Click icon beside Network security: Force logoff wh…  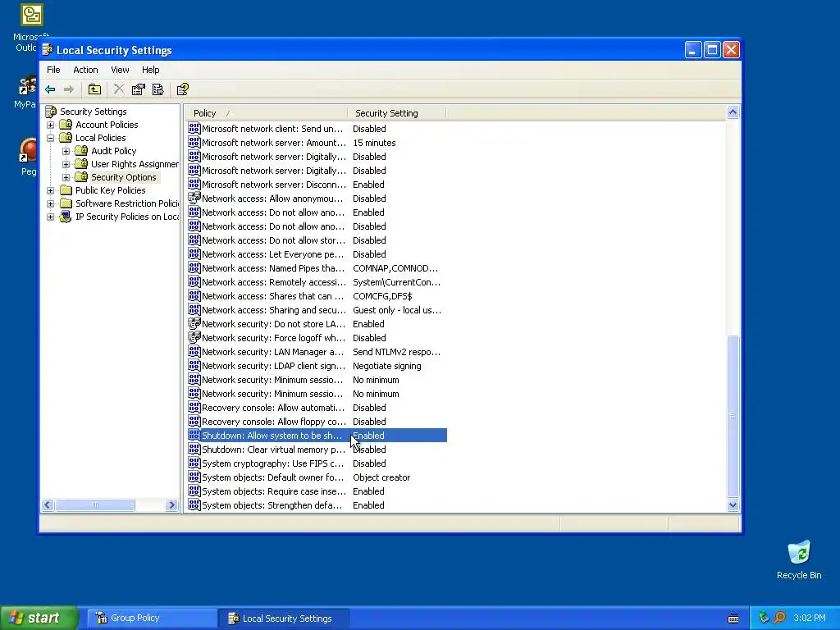[194, 337]
